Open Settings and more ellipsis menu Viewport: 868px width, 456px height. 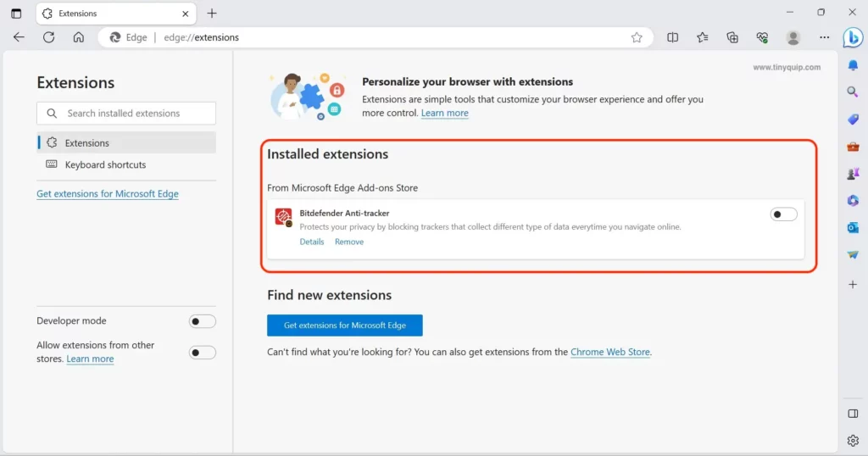point(824,37)
